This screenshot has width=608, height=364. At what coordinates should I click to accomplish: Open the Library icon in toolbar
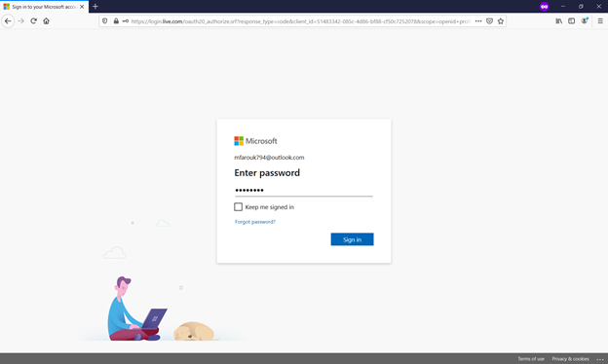pyautogui.click(x=558, y=20)
